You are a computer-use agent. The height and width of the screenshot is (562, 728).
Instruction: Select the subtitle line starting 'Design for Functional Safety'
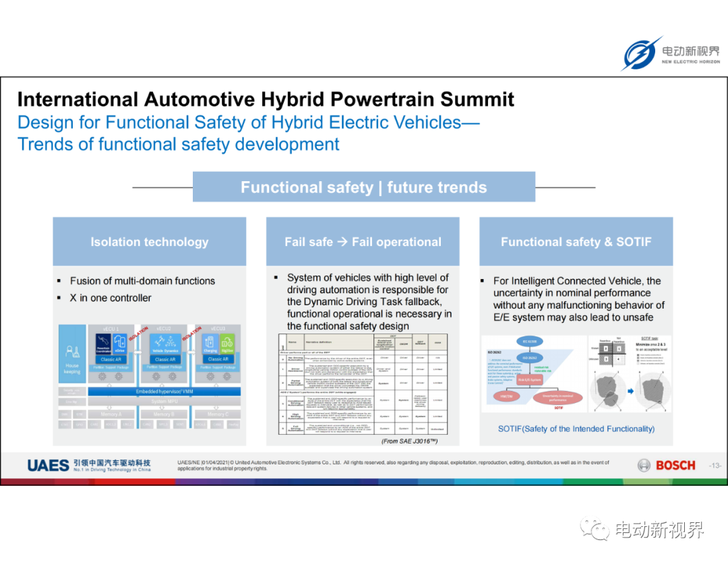coord(248,123)
